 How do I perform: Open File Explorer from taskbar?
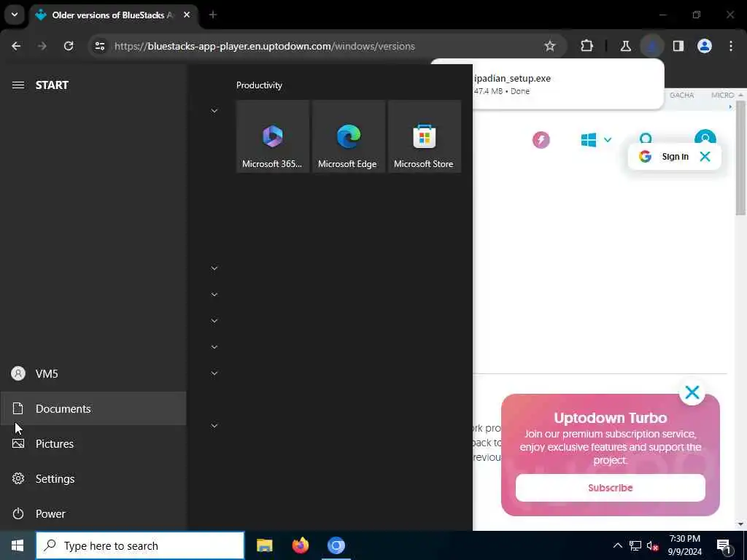tap(264, 545)
